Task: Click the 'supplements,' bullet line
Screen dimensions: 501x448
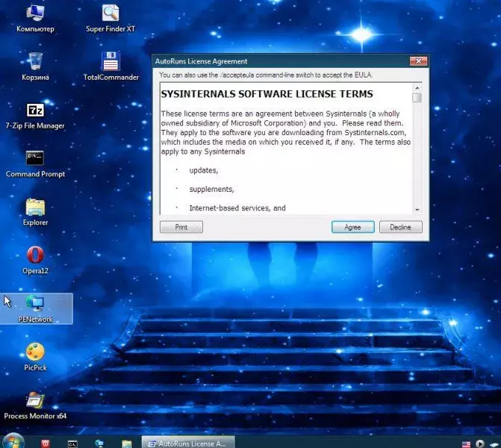Action: [211, 189]
